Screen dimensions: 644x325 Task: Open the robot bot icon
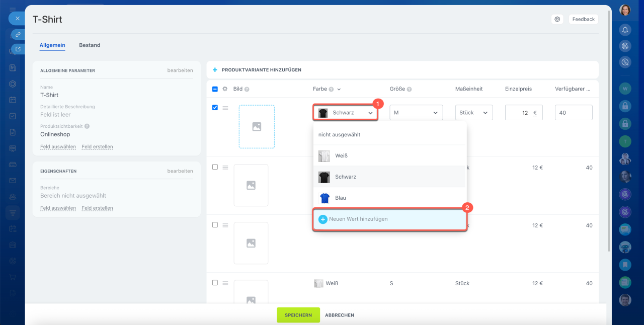tap(625, 247)
